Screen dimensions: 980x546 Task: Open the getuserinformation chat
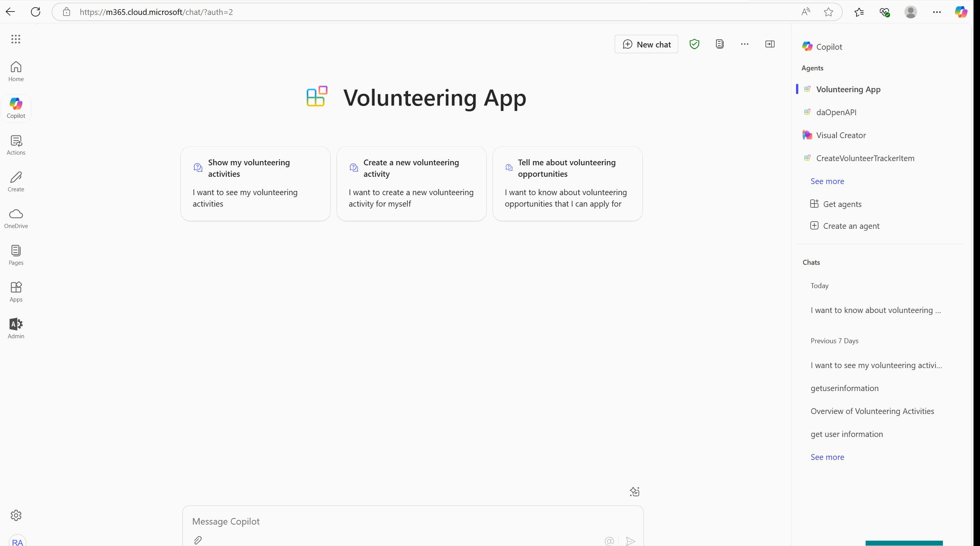[845, 388]
